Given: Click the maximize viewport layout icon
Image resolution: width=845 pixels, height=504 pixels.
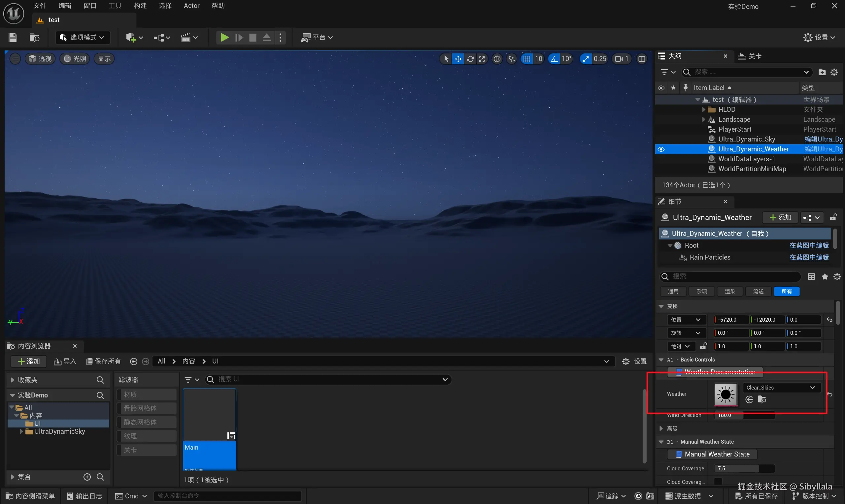Looking at the screenshot, I should (641, 59).
